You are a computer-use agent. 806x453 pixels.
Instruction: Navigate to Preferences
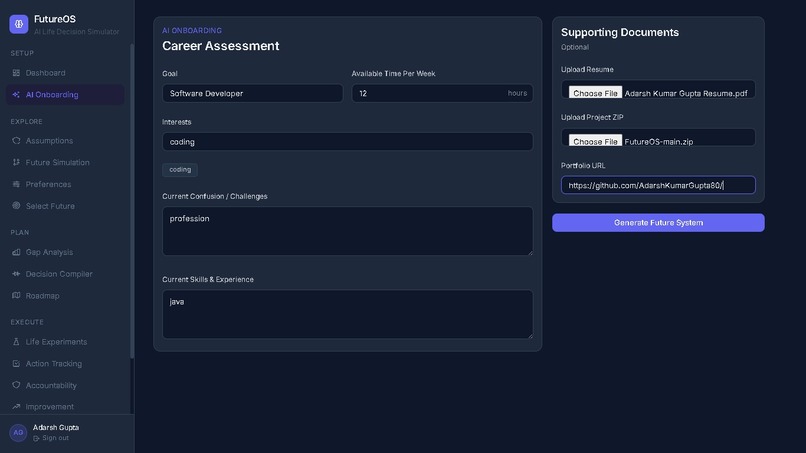point(65,184)
